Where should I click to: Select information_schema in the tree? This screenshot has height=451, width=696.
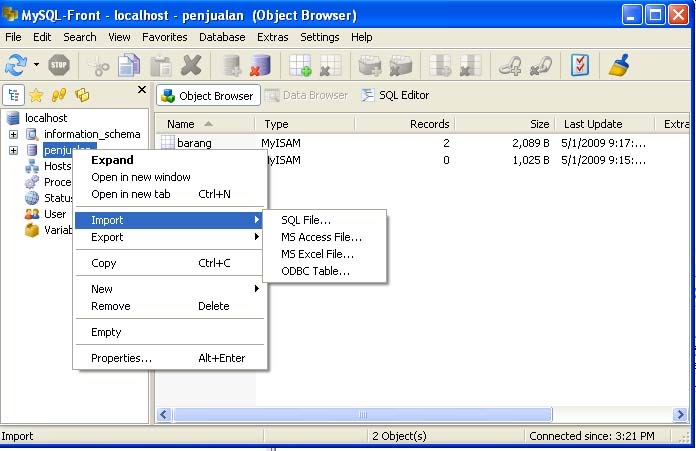(92, 134)
